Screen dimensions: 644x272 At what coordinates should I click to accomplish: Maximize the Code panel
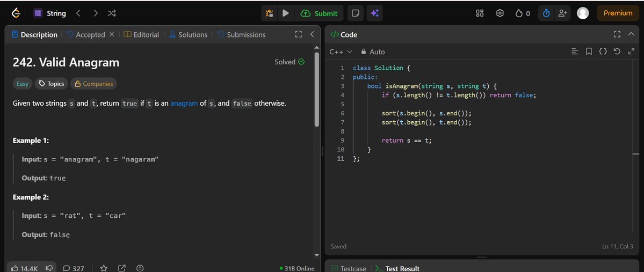pyautogui.click(x=617, y=34)
